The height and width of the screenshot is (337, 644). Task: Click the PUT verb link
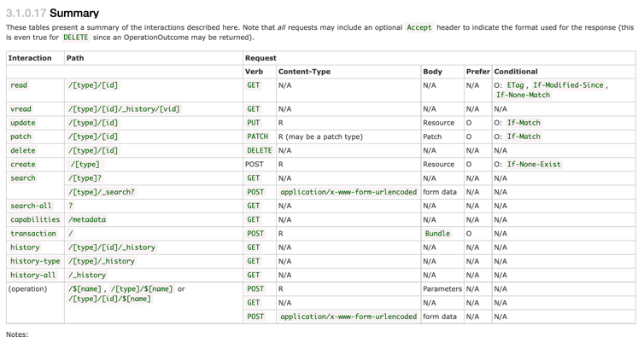tap(254, 123)
